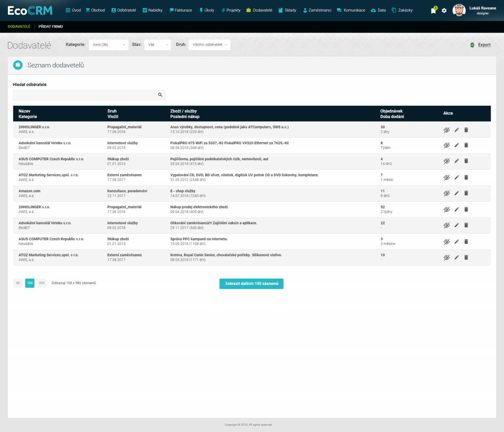Screen dimensions: 504x432
Task: Expand the Stav dropdown set to Vše
Action: (x=157, y=45)
